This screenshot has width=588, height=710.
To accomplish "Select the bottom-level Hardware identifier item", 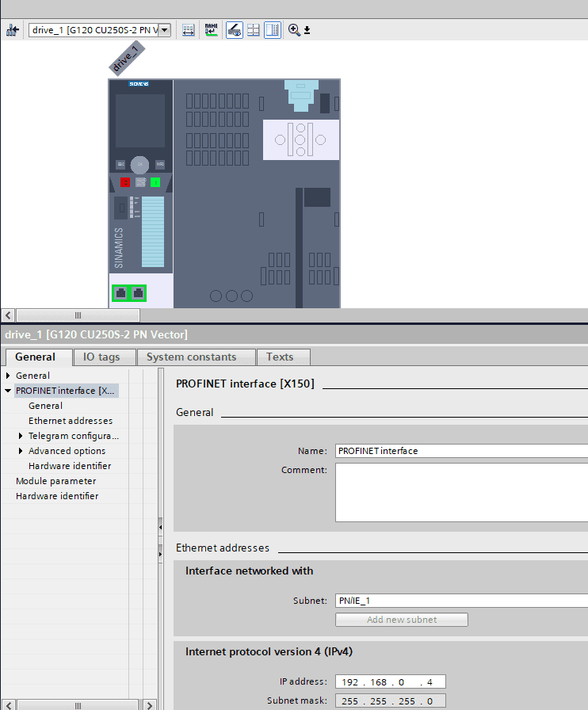I will (56, 496).
